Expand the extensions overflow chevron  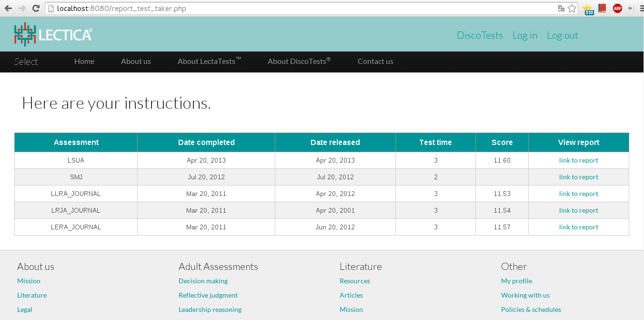pos(630,8)
